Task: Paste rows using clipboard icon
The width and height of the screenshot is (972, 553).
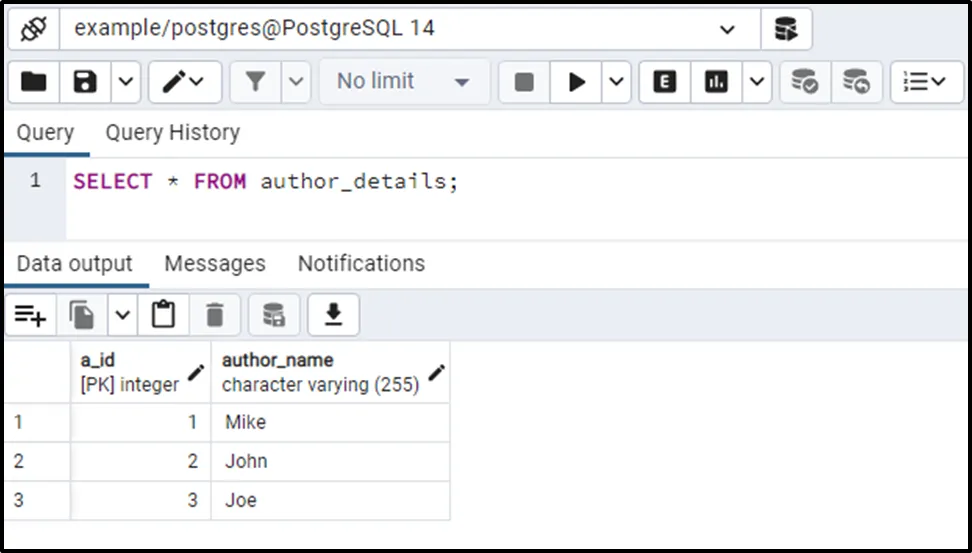Action: tap(163, 316)
